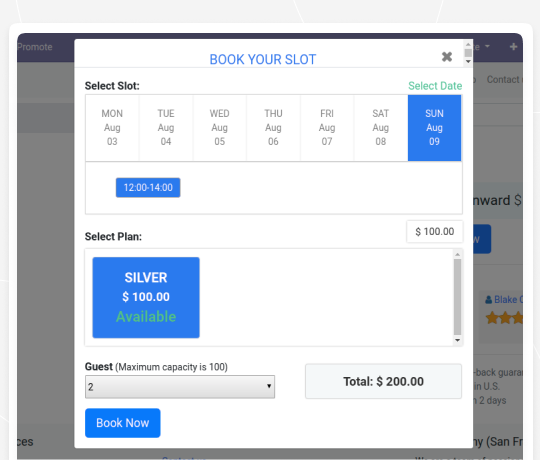Viewport: 540px width, 460px height.
Task: Click the user icon beside Blake
Action: (x=488, y=300)
